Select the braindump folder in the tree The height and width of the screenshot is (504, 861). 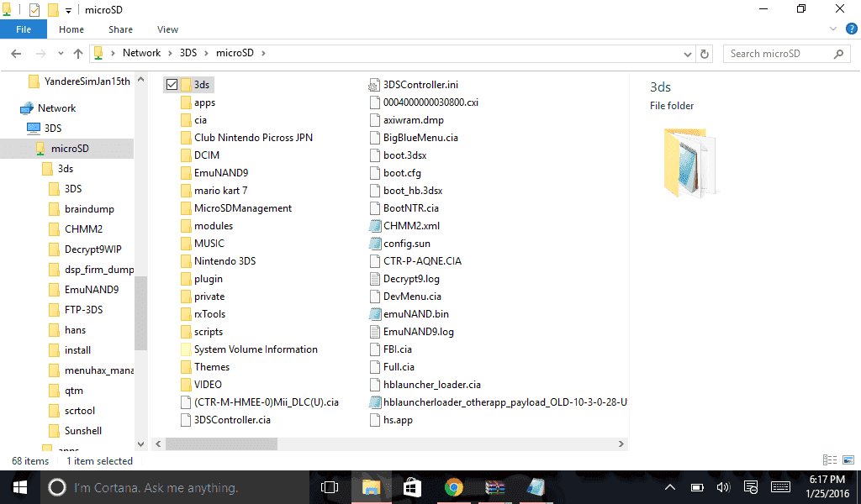89,209
